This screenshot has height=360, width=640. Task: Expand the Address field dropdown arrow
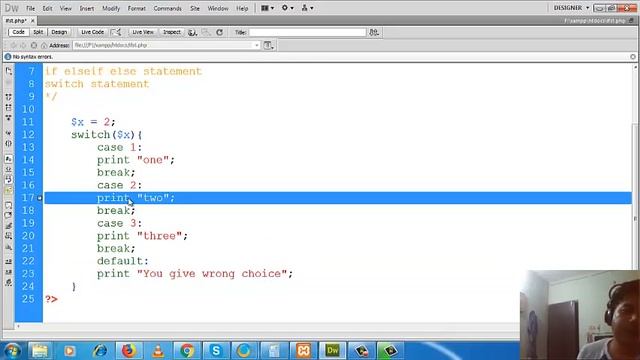point(257,45)
